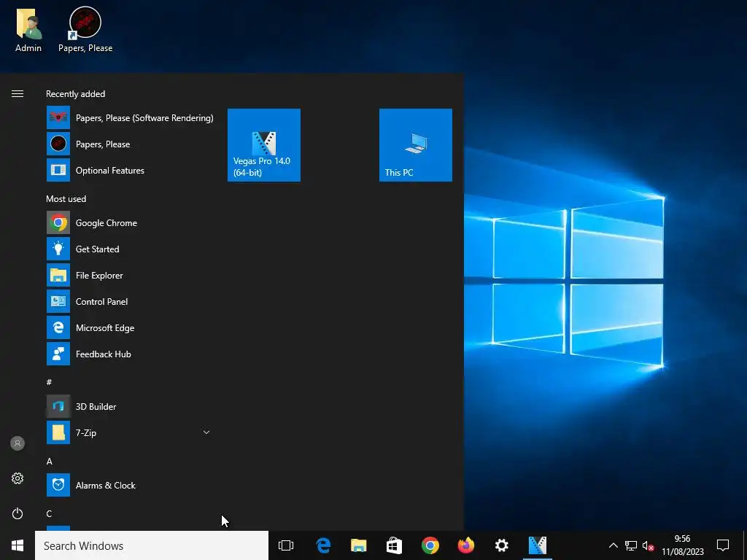The image size is (747, 560).
Task: Launch Microsoft Edge from Start list
Action: pos(130,327)
